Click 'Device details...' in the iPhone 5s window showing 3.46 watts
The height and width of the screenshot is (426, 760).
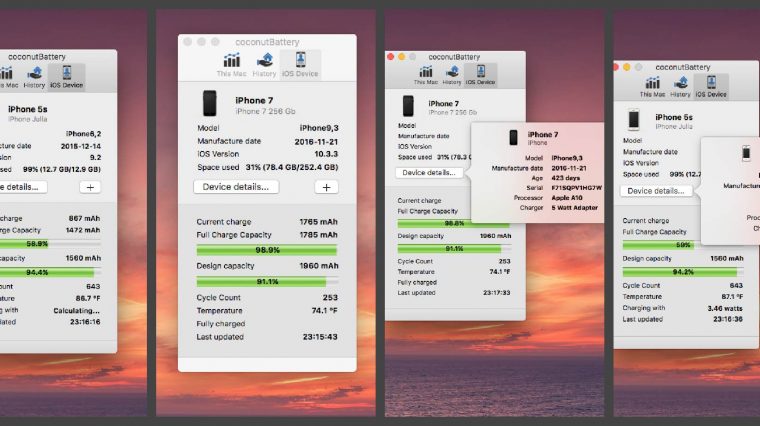tap(656, 191)
